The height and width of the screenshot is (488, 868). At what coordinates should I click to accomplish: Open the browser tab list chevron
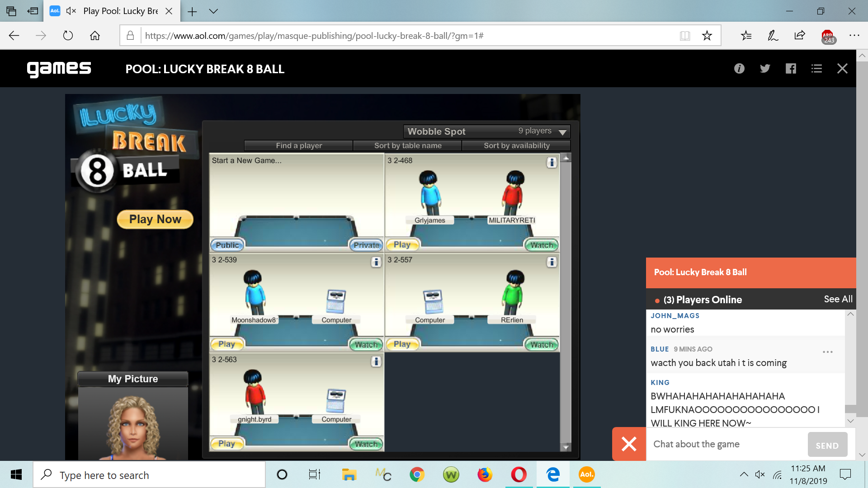pyautogui.click(x=213, y=11)
